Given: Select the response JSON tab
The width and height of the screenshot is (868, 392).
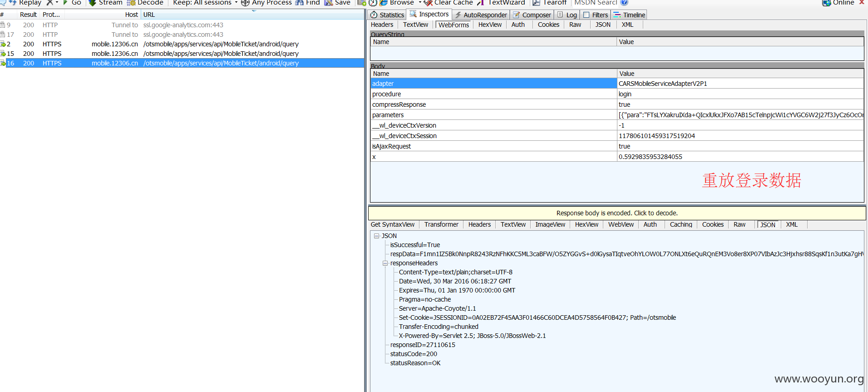Looking at the screenshot, I should 768,225.
